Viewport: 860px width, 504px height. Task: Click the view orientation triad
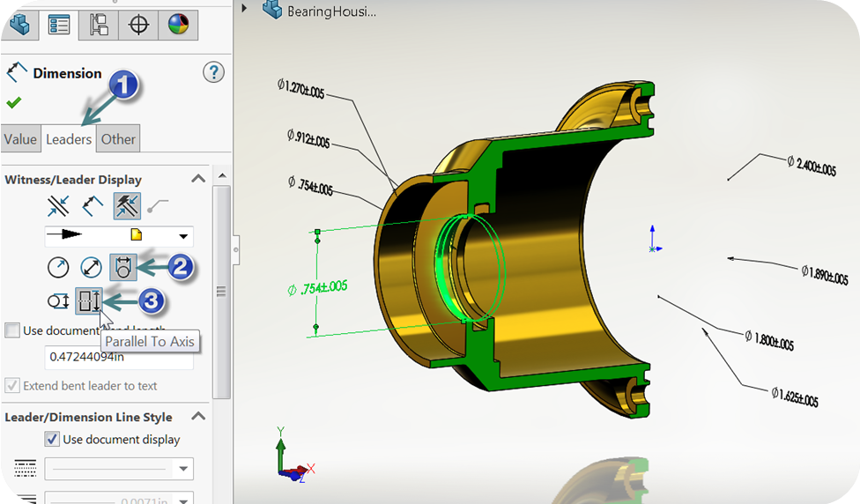click(294, 456)
